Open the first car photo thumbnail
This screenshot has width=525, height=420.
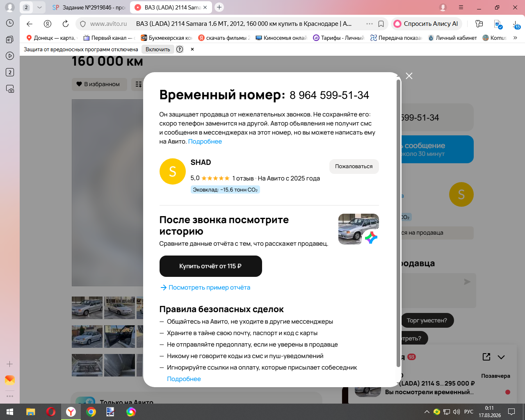87,308
